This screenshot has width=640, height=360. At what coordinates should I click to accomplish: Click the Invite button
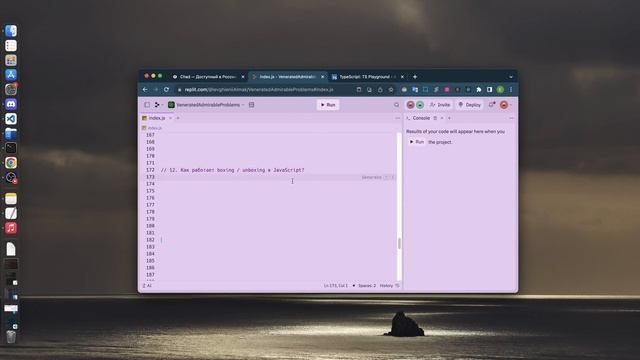[x=440, y=105]
